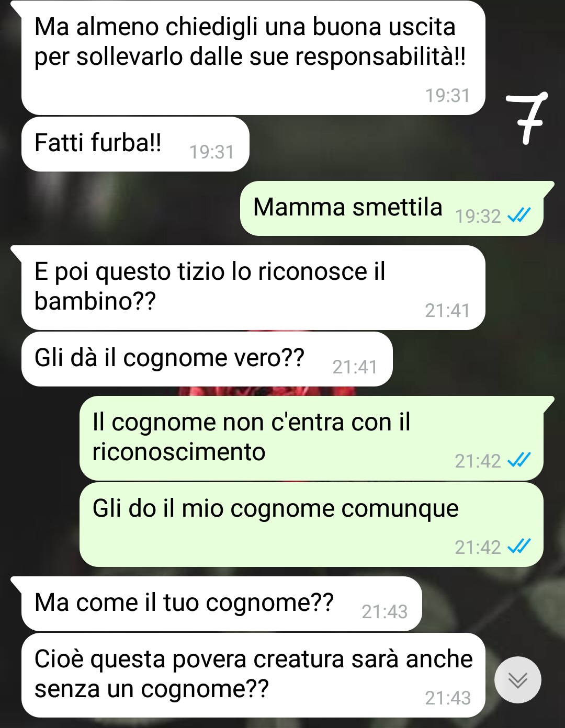Select message 'Gli dà il cognome vero??'
This screenshot has width=565, height=728.
207,359
